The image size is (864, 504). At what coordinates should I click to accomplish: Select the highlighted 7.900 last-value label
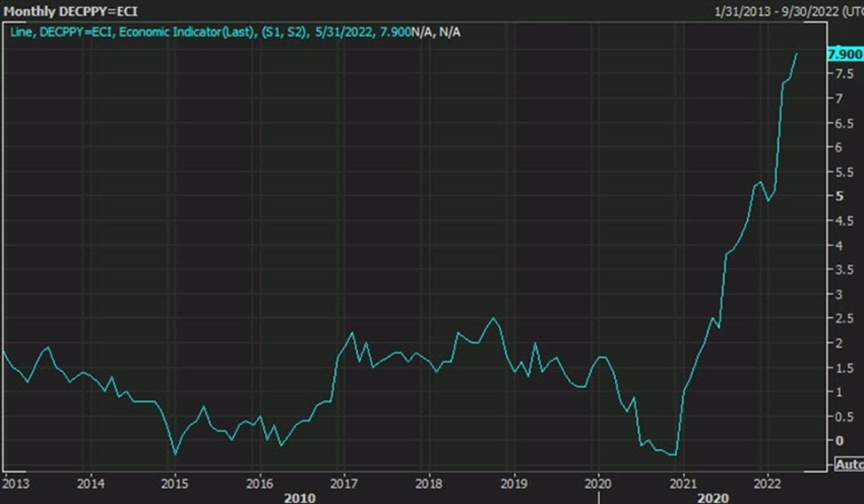[845, 54]
